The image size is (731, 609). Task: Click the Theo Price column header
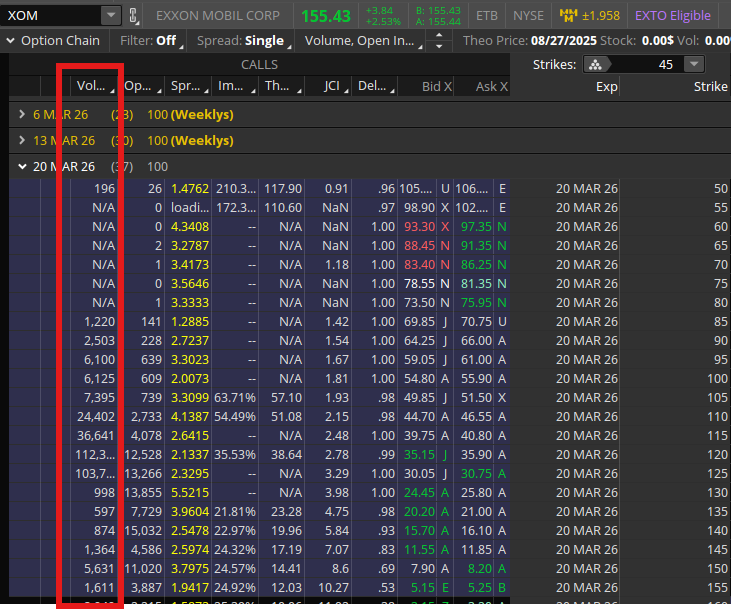281,86
